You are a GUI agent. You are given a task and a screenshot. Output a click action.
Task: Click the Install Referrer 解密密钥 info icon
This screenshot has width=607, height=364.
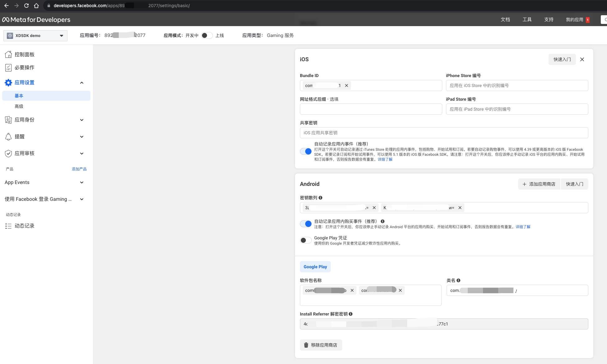351,314
